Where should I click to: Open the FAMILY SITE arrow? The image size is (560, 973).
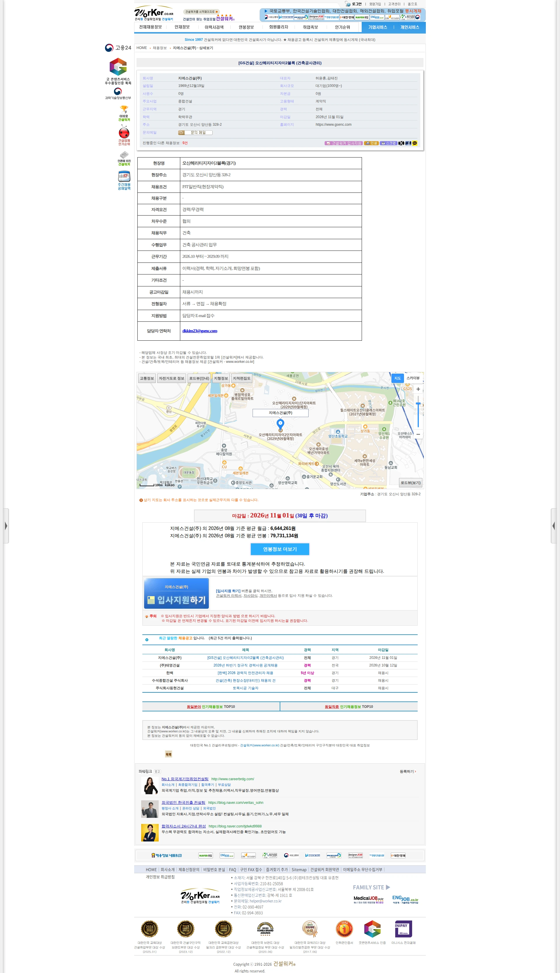tap(388, 887)
